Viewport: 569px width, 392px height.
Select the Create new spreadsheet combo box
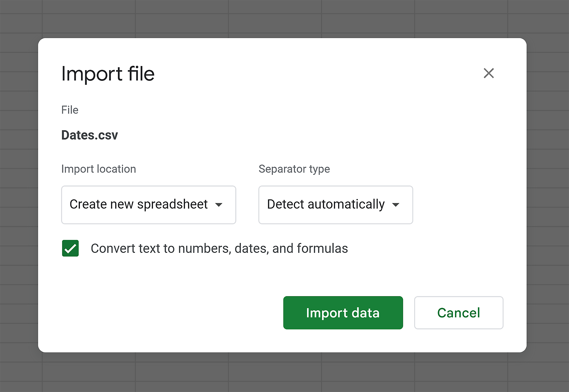[x=148, y=205]
